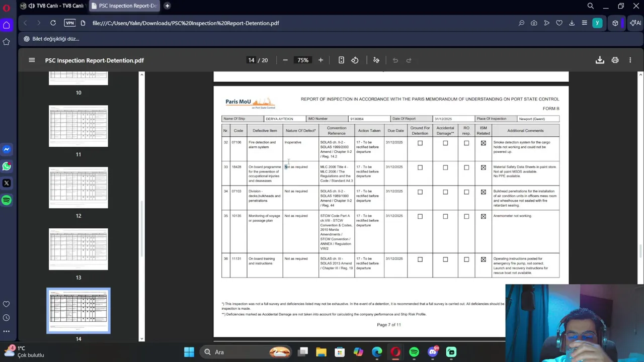644x362 pixels.
Task: Add page to bookmarks with heart icon
Action: (559, 23)
